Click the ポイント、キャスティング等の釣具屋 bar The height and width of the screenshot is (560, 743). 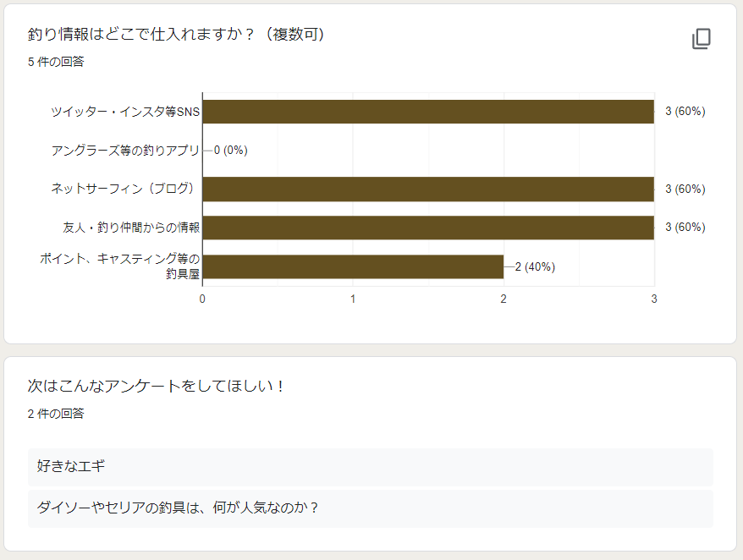(353, 266)
